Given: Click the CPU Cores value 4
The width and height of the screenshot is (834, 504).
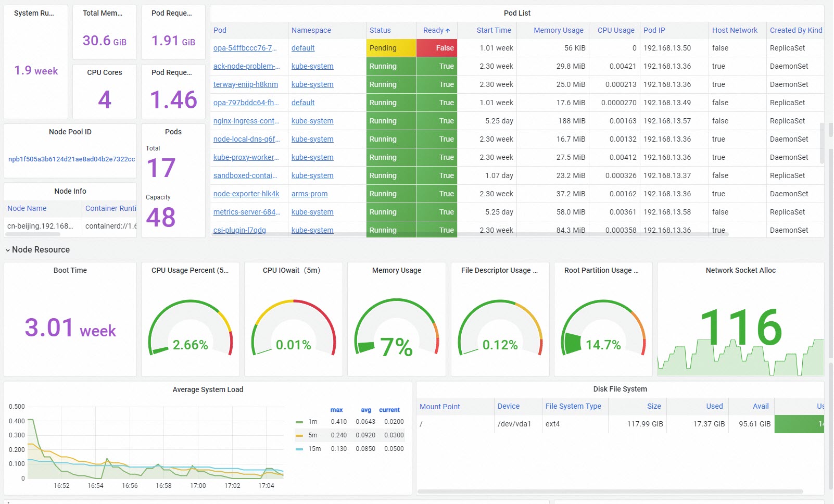Looking at the screenshot, I should [105, 99].
